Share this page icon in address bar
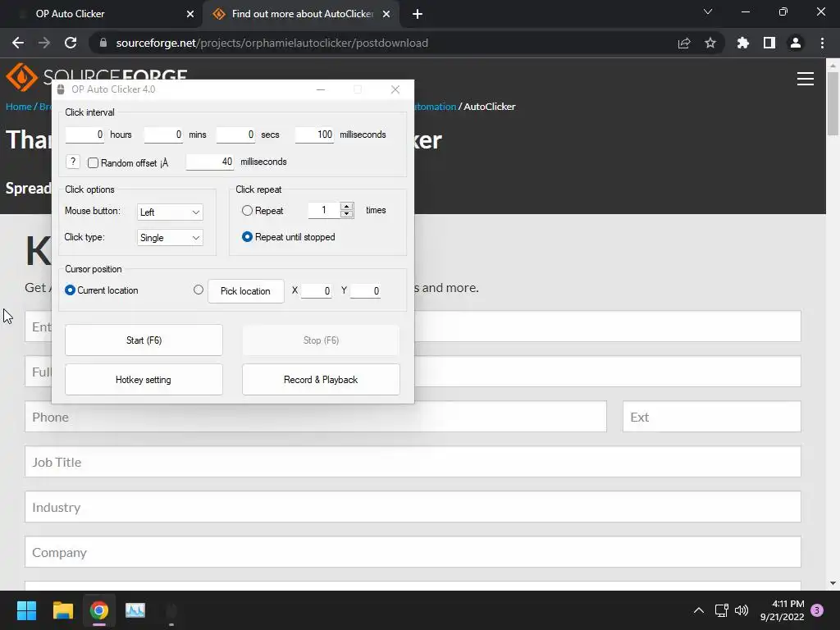This screenshot has width=840, height=630. 684,43
